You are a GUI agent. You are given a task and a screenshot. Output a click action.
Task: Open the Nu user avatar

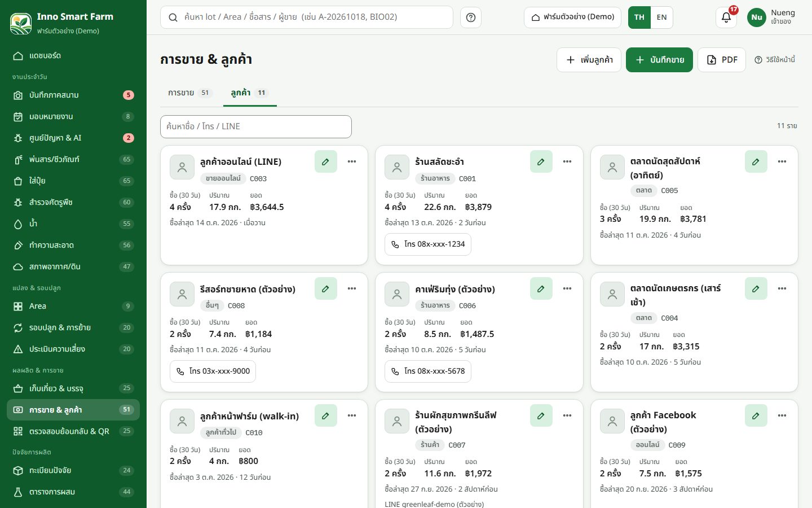pyautogui.click(x=757, y=17)
